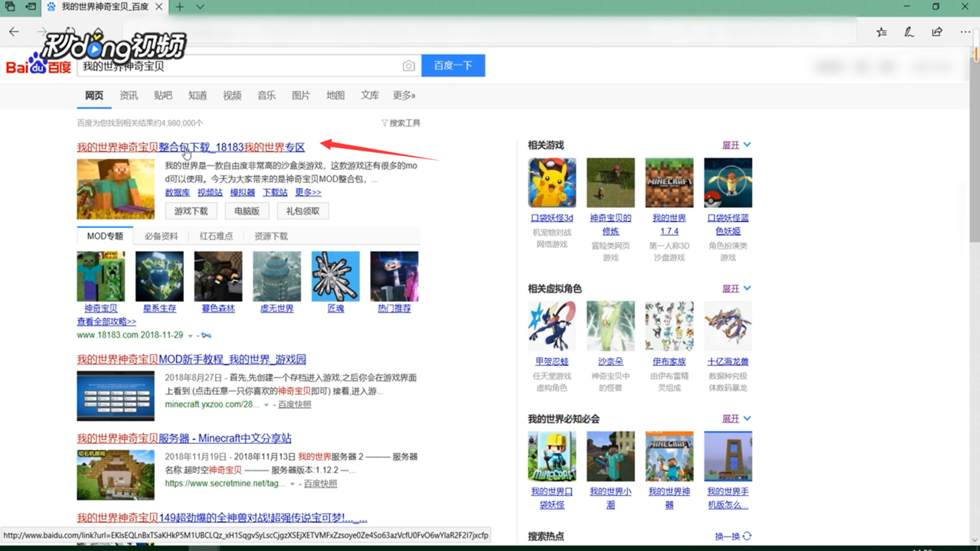Open 我的世界神奇宝贝MOD新手教程 result link

pyautogui.click(x=191, y=359)
